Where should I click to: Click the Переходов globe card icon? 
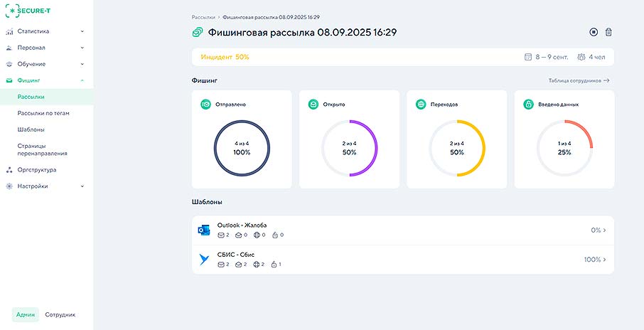pyautogui.click(x=421, y=105)
